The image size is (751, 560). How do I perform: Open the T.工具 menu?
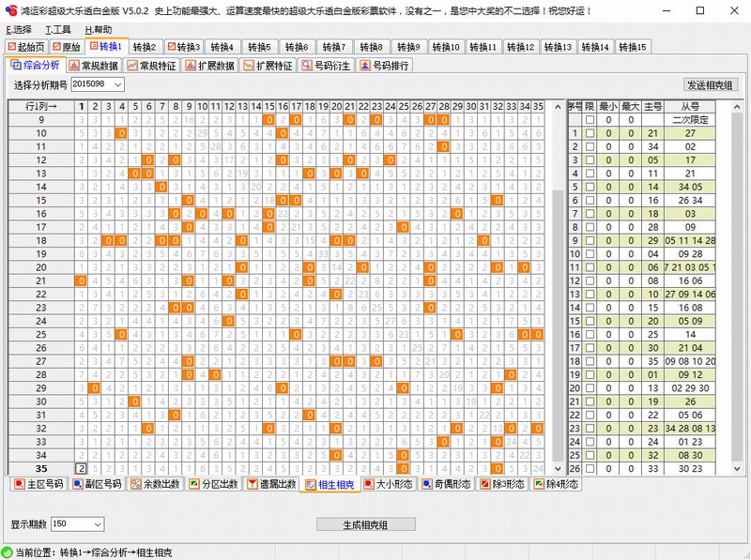(58, 29)
